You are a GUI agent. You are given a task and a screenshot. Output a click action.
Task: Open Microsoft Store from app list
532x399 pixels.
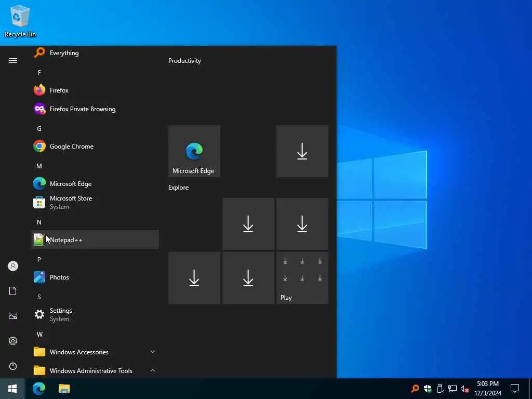pos(95,203)
